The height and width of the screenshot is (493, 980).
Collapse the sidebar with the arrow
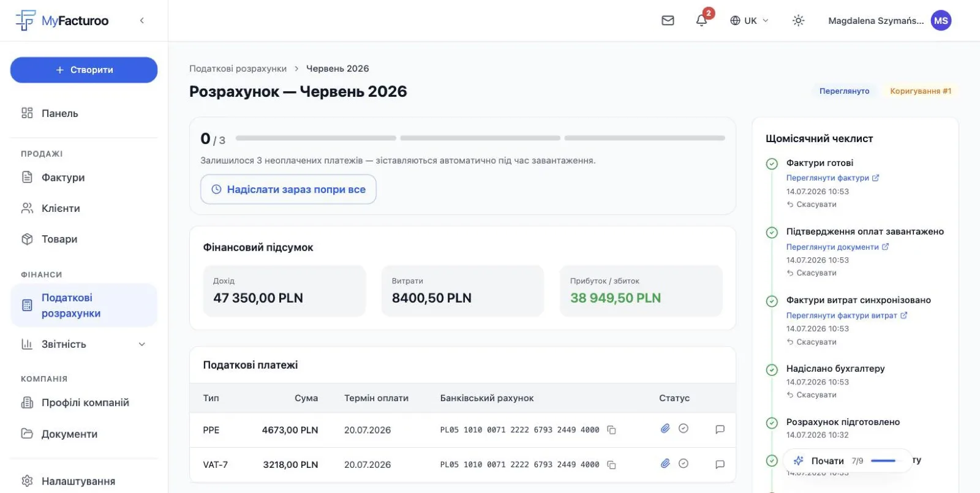(x=142, y=21)
